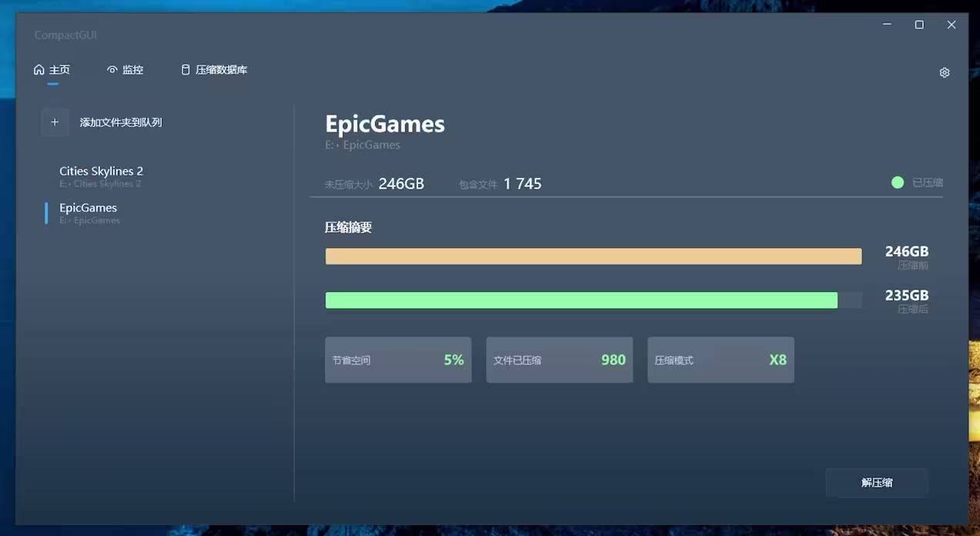Screen dimensions: 980x536
Task: Switch to the 监控 tab
Action: pyautogui.click(x=125, y=70)
